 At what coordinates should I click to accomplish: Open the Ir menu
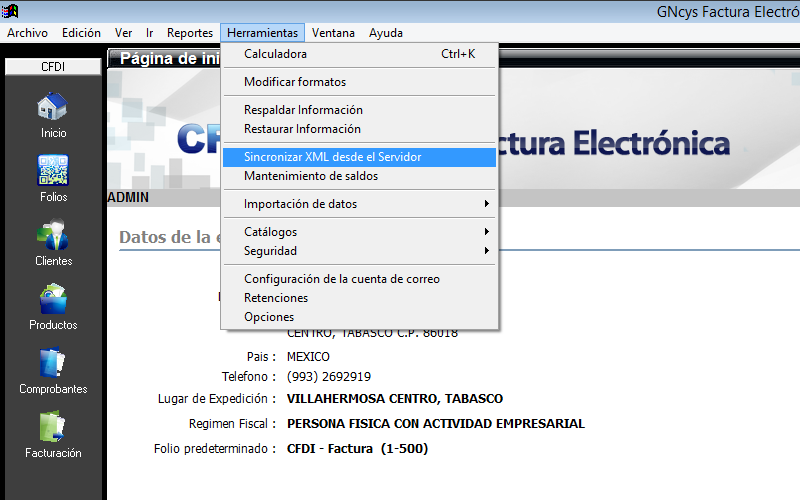149,33
